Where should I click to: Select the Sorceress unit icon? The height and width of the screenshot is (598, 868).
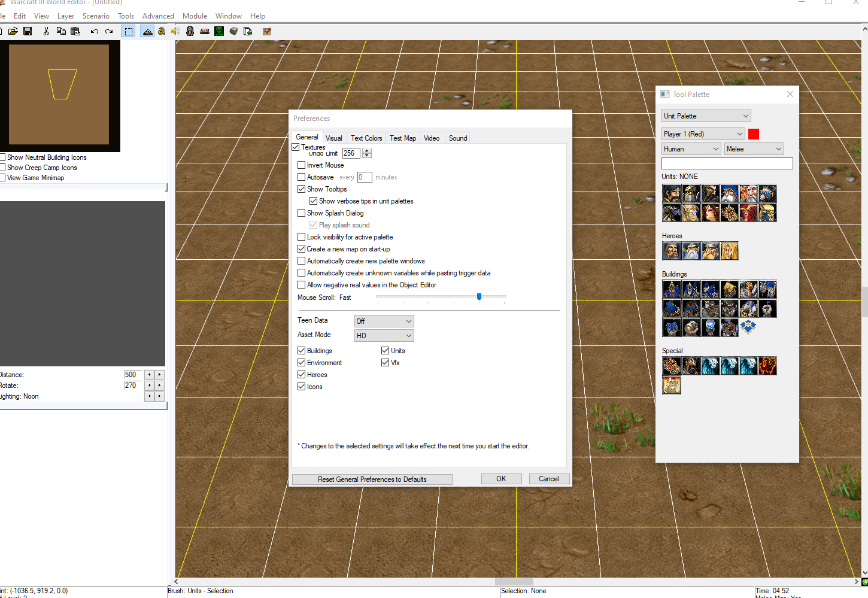click(x=710, y=213)
